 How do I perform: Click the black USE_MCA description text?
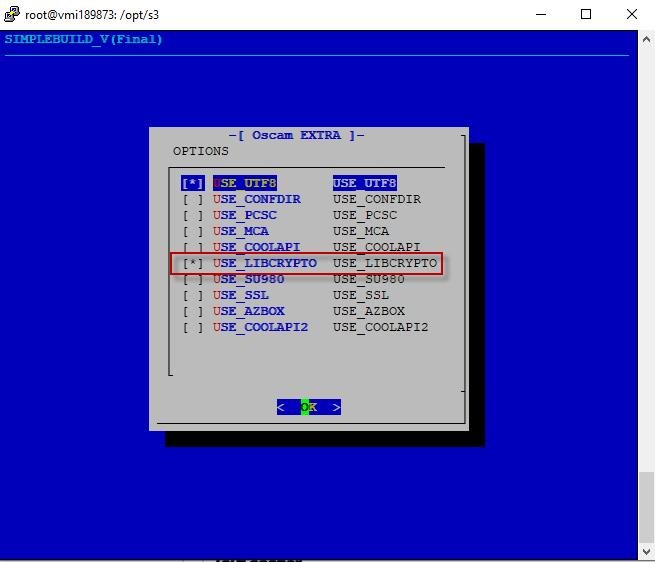tap(361, 231)
